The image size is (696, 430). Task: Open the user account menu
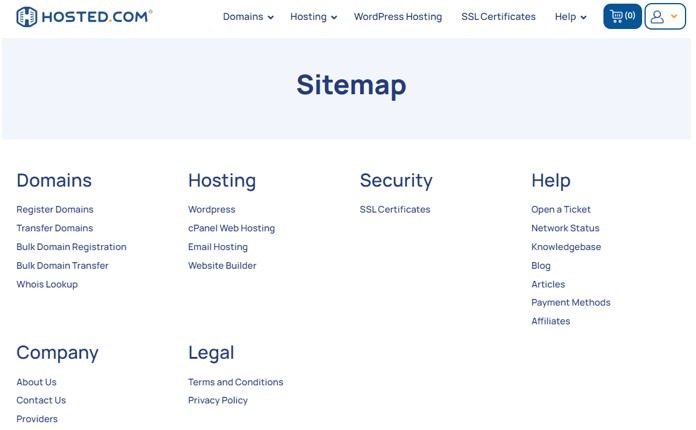click(x=665, y=16)
